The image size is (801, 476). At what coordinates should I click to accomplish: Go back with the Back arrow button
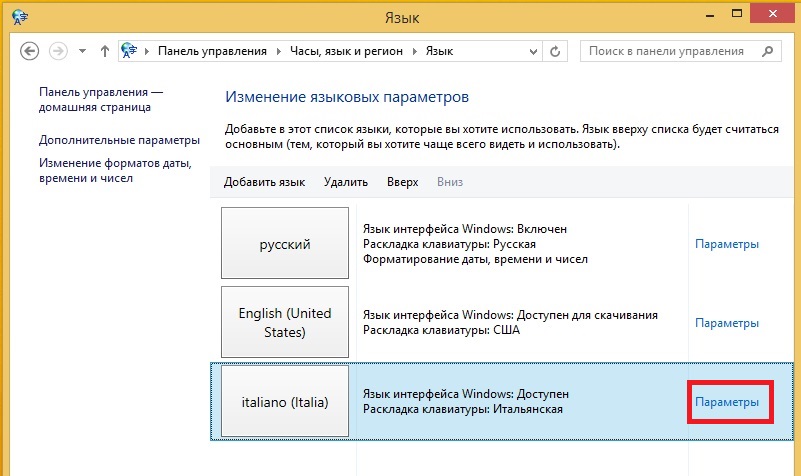30,51
